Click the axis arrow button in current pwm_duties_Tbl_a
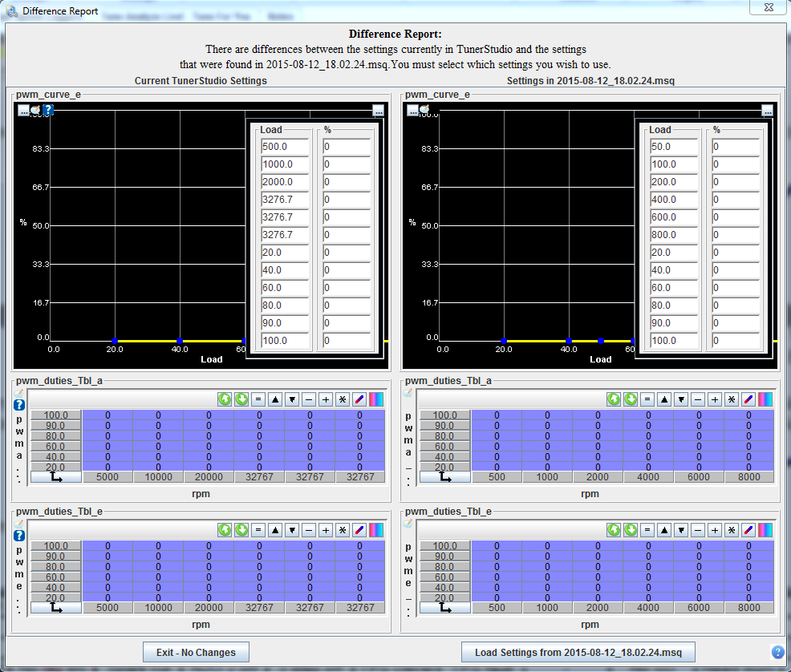The image size is (791, 672). coord(56,477)
